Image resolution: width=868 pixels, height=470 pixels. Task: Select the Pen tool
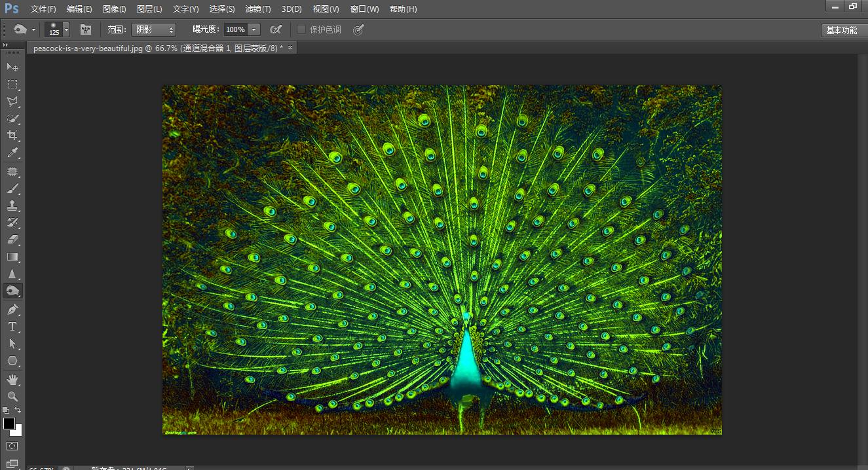coord(12,309)
